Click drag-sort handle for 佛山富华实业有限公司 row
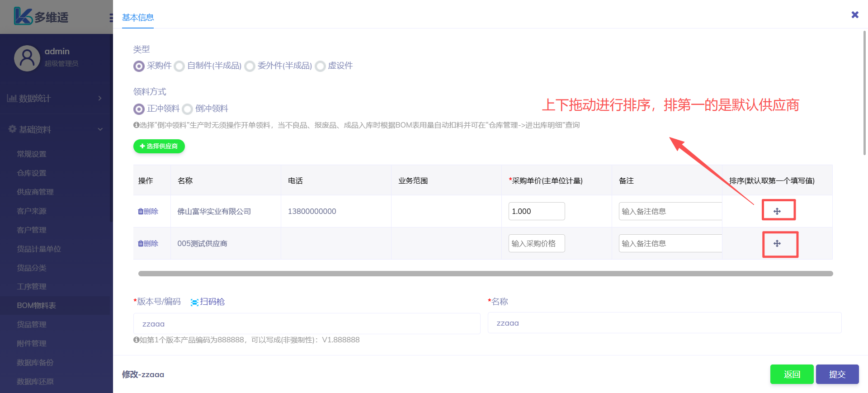This screenshot has height=393, width=868. pyautogui.click(x=777, y=211)
